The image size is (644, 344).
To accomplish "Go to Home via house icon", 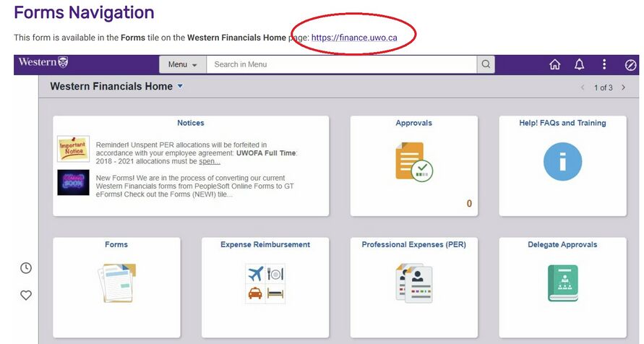I will tap(555, 64).
